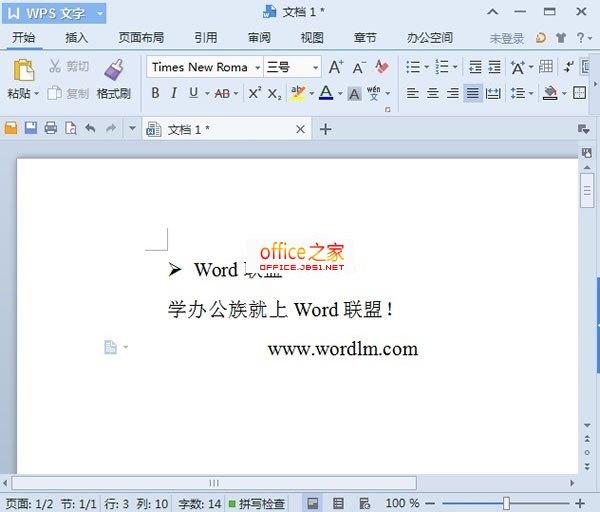Click the zoom slider handle
600x512 pixels.
point(506,504)
